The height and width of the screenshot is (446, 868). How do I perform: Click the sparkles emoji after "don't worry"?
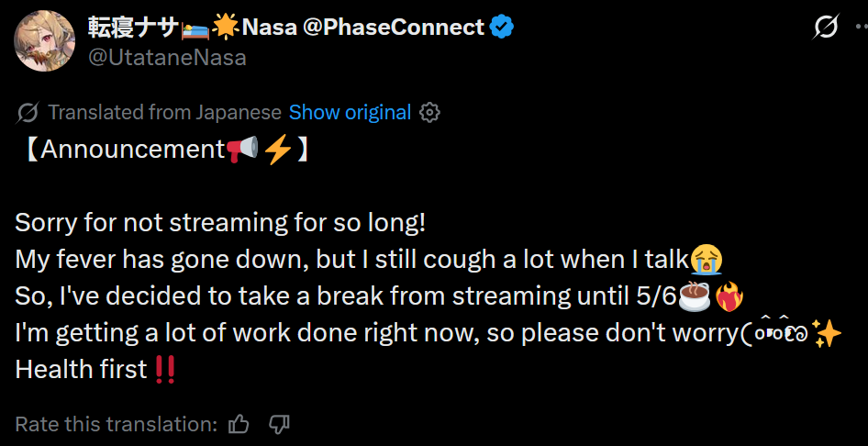[827, 333]
